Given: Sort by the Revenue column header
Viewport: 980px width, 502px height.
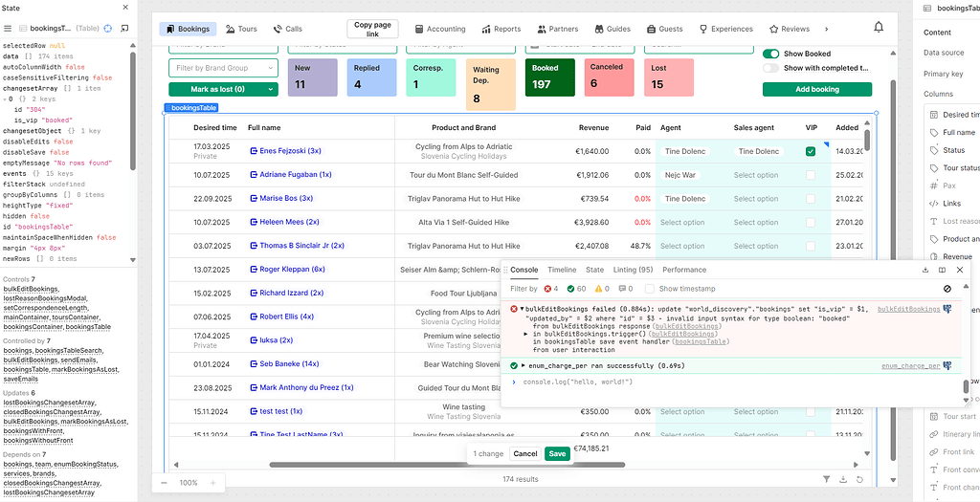Looking at the screenshot, I should click(593, 127).
